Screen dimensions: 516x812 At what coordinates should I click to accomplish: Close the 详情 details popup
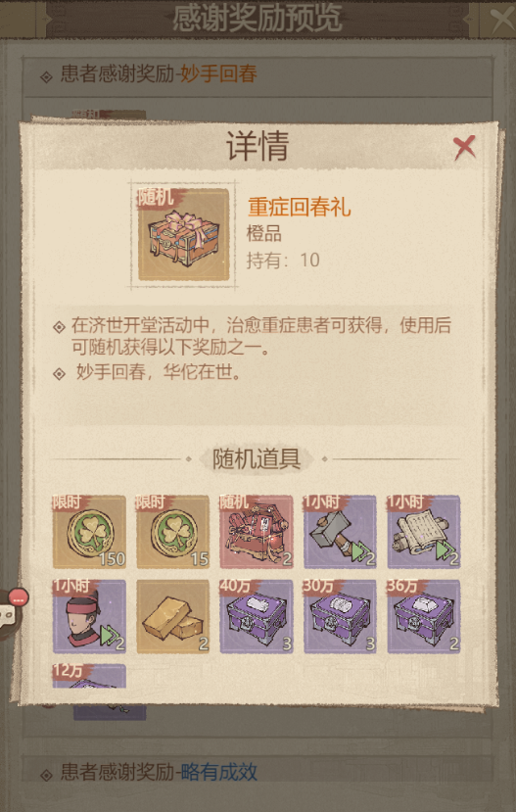[464, 148]
